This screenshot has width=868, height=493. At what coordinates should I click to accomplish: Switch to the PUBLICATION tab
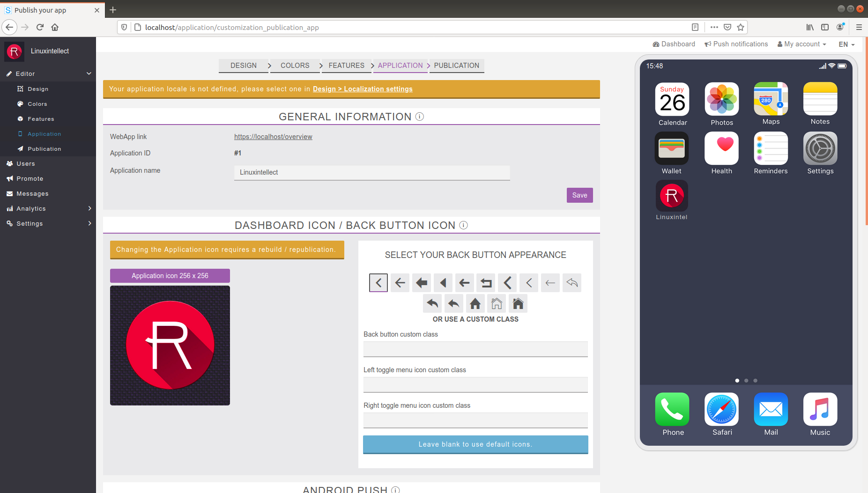pos(456,66)
